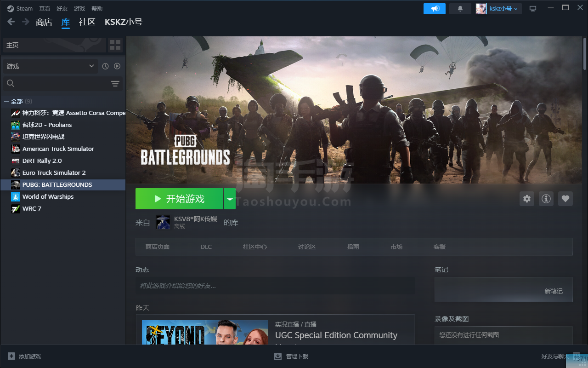
Task: Select PUBG: BATTLEGROUNDS in the list
Action: point(63,184)
